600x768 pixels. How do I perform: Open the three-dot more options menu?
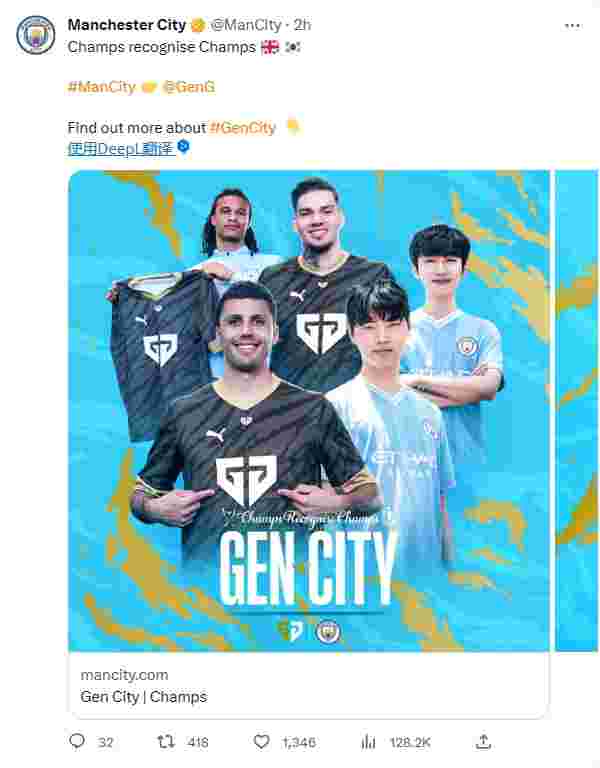pos(572,25)
